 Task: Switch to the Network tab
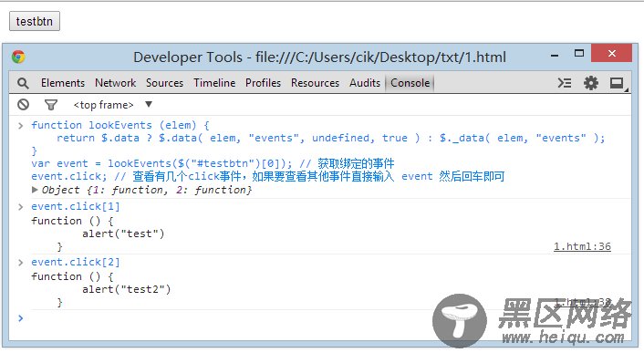click(116, 83)
